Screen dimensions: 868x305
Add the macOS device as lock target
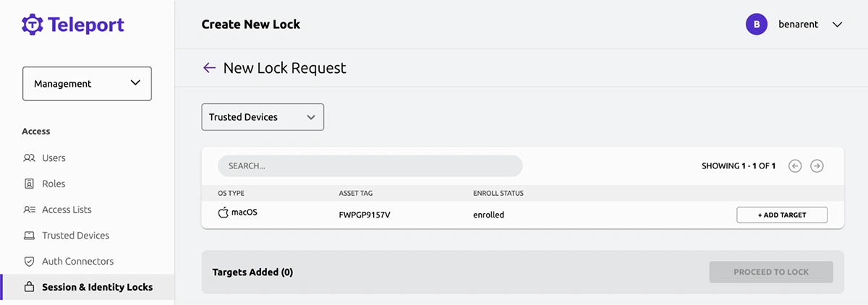click(x=782, y=215)
